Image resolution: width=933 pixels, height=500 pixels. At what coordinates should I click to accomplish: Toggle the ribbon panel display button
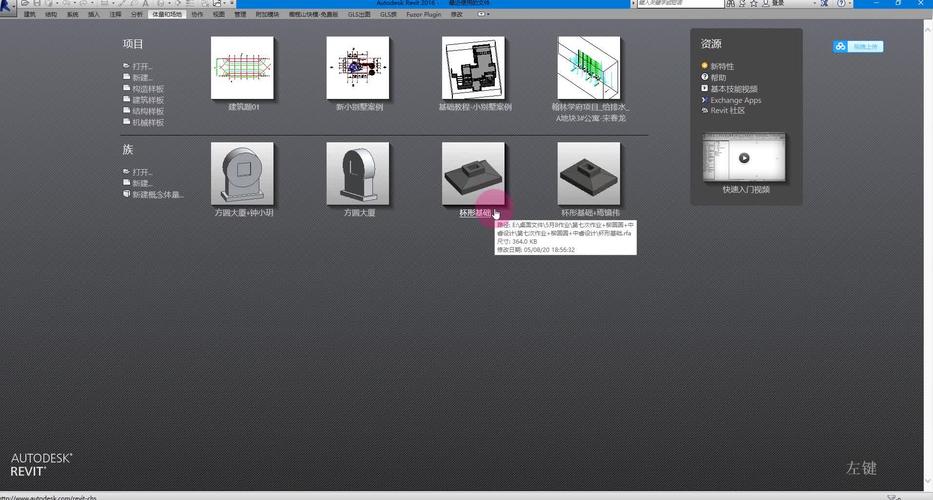click(483, 14)
